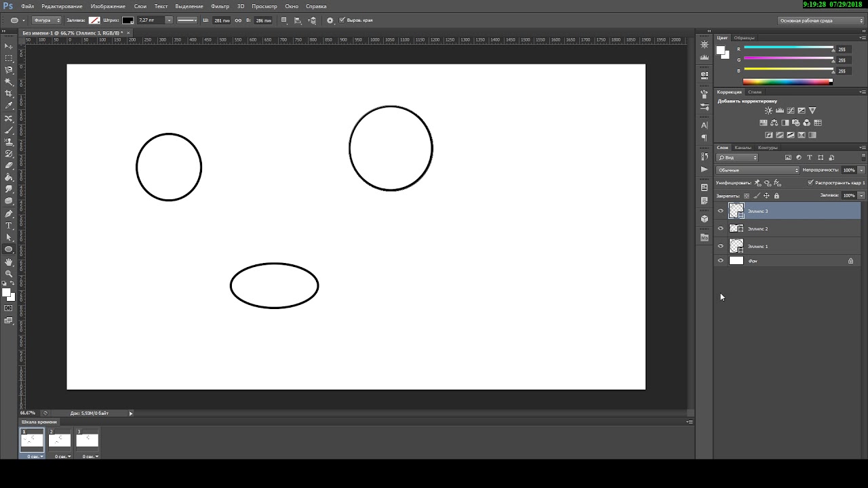Click the Brightness/Contrast adjustment icon
The height and width of the screenshot is (488, 868).
pos(768,110)
